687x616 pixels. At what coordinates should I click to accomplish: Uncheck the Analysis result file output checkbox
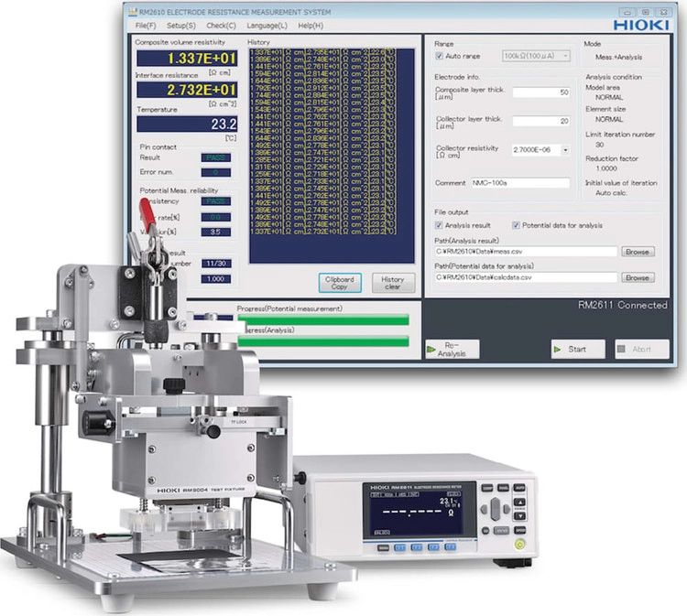tap(439, 225)
